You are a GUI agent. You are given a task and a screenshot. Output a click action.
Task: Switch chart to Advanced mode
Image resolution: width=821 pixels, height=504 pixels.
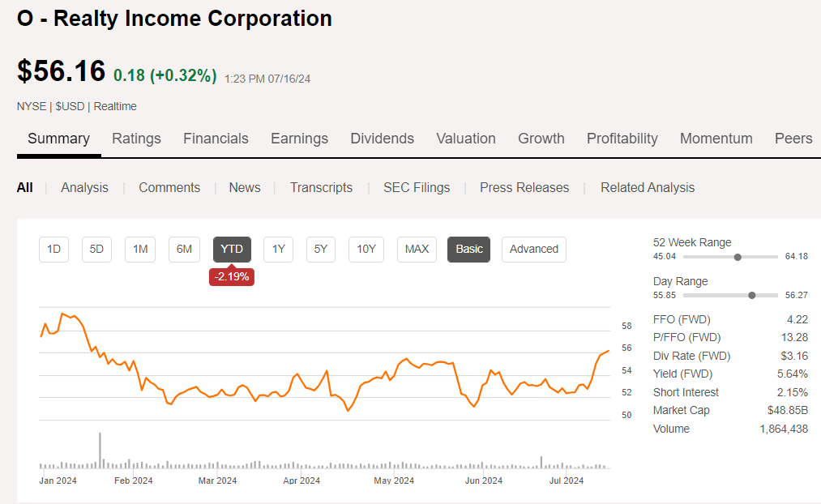tap(533, 250)
